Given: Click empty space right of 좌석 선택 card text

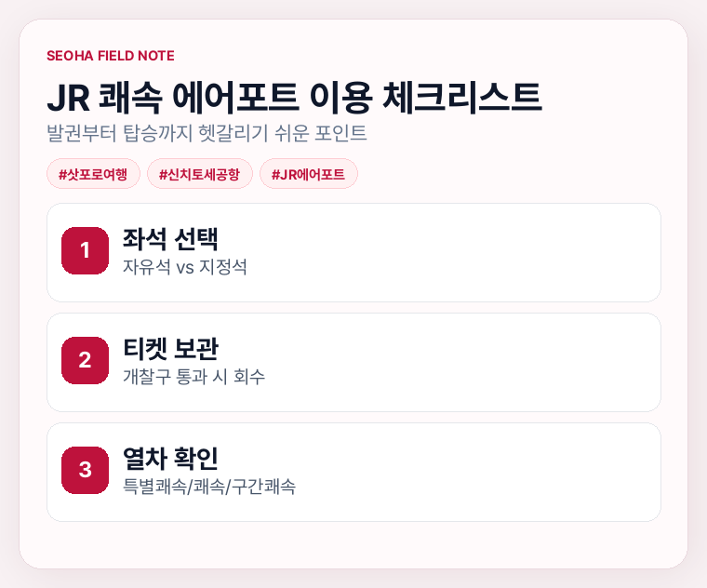Looking at the screenshot, I should click(x=451, y=252).
